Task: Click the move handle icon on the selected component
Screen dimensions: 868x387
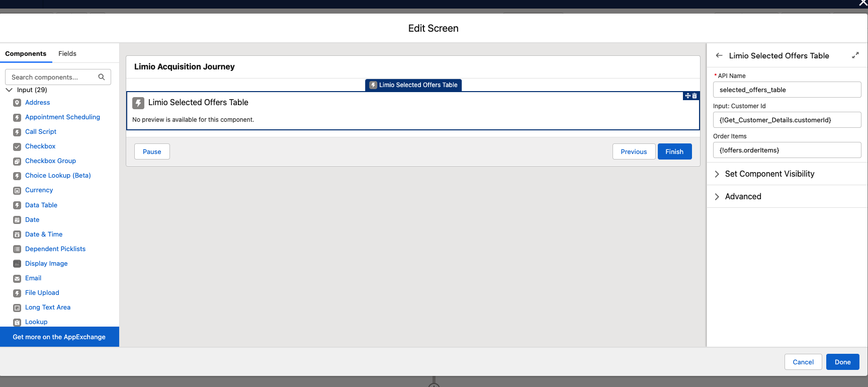Action: (x=687, y=96)
